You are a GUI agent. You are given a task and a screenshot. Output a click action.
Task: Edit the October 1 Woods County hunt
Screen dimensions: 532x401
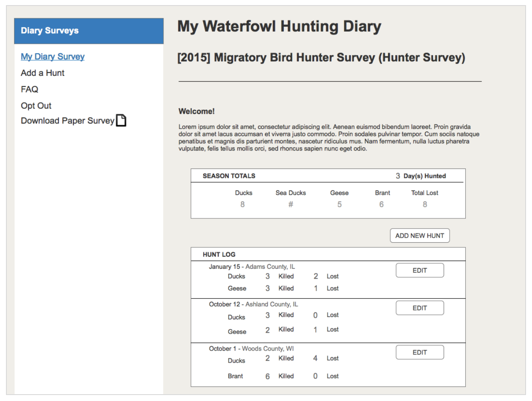(x=420, y=352)
